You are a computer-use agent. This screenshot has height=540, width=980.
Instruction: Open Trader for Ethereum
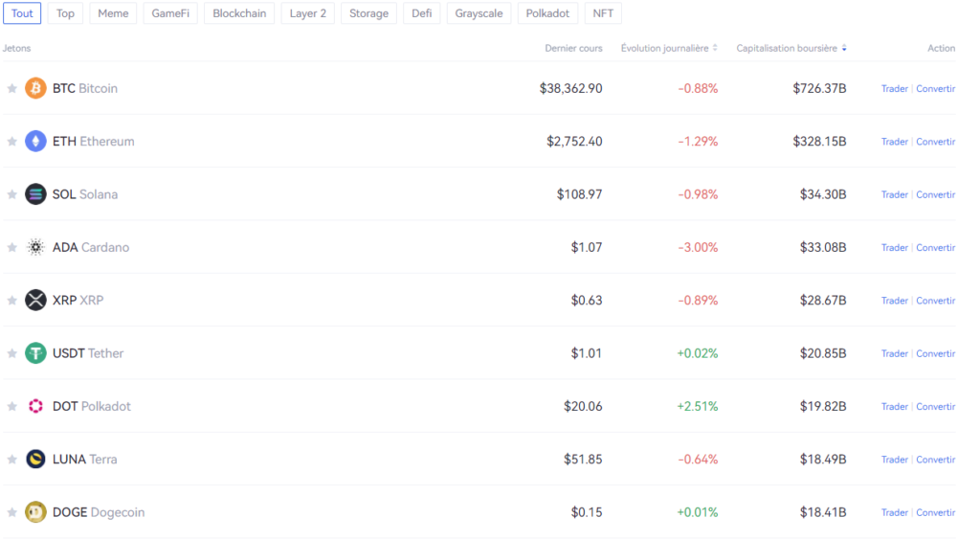[895, 142]
